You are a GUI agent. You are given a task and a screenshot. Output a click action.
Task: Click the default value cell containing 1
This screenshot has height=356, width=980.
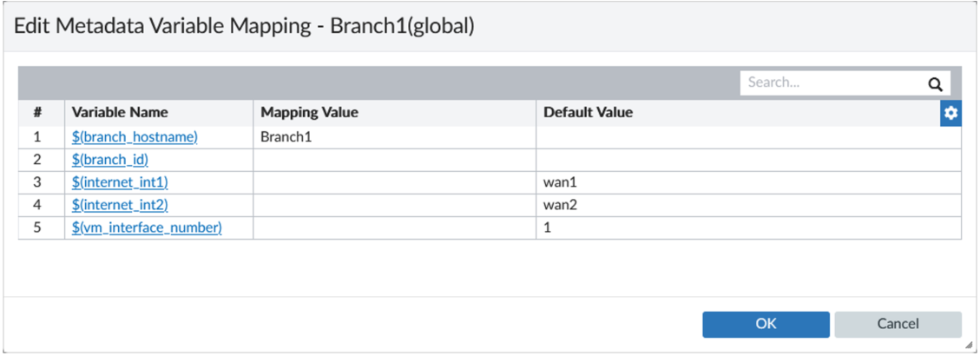click(747, 227)
